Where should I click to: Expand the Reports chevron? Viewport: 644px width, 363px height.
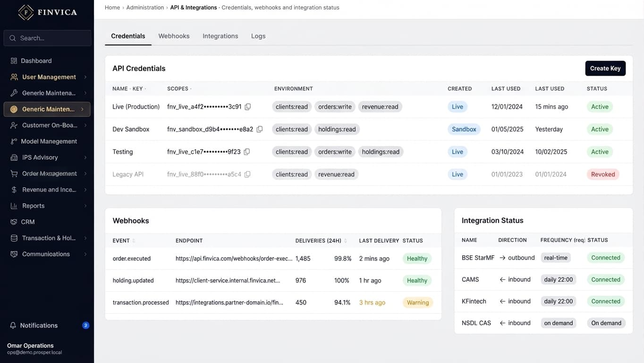click(85, 206)
